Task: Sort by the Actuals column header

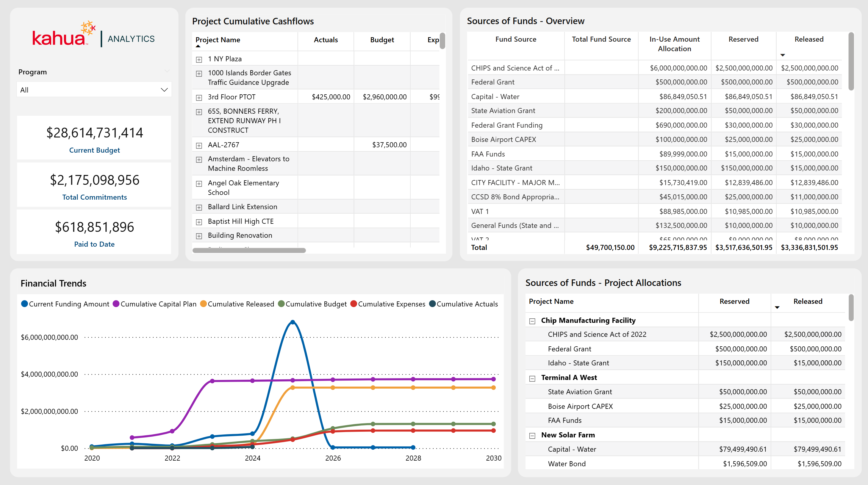Action: pyautogui.click(x=326, y=40)
